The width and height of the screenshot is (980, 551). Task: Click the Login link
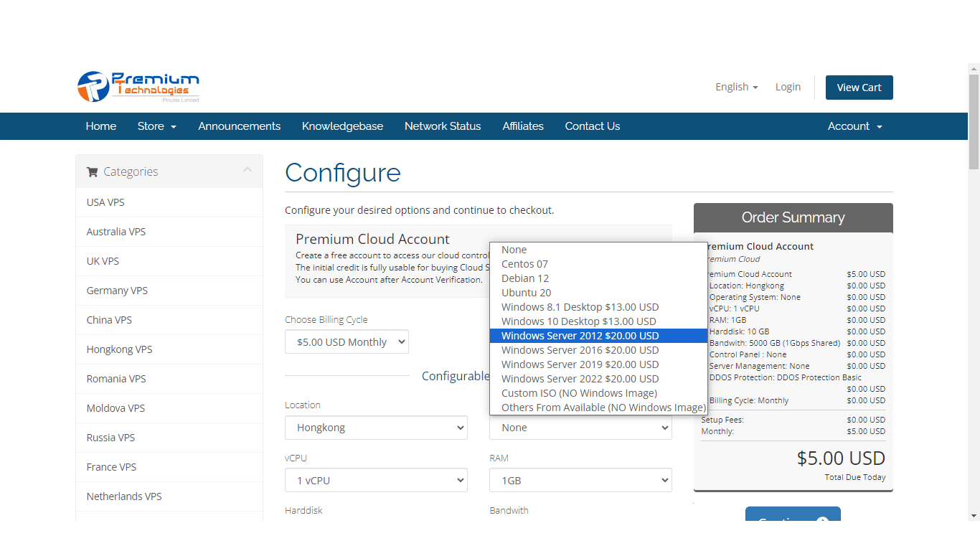click(788, 87)
